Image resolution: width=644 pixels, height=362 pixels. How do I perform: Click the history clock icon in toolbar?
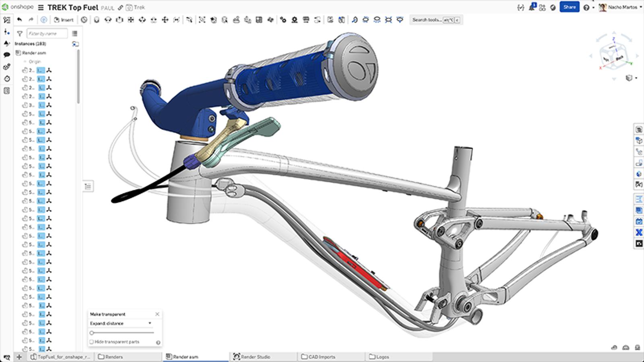coord(84,20)
